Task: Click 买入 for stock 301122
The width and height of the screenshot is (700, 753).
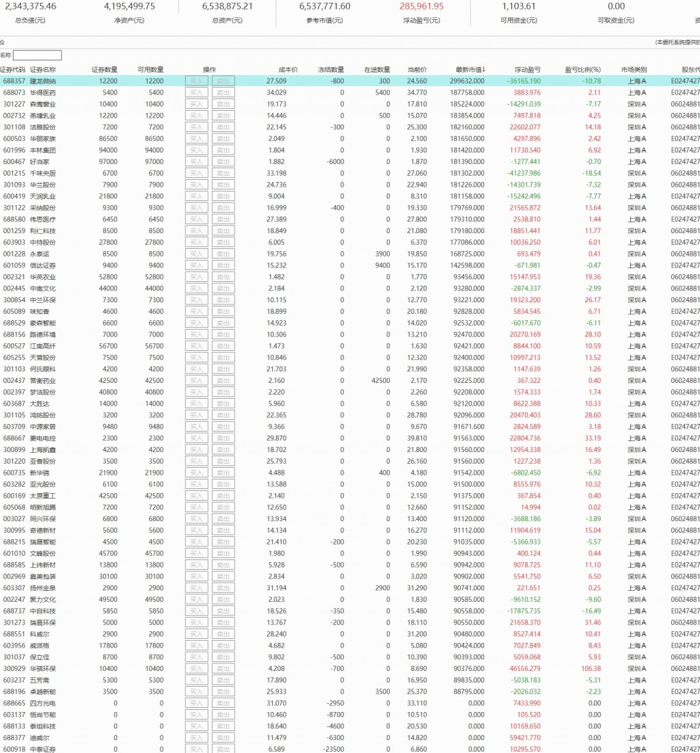Action: (197, 208)
